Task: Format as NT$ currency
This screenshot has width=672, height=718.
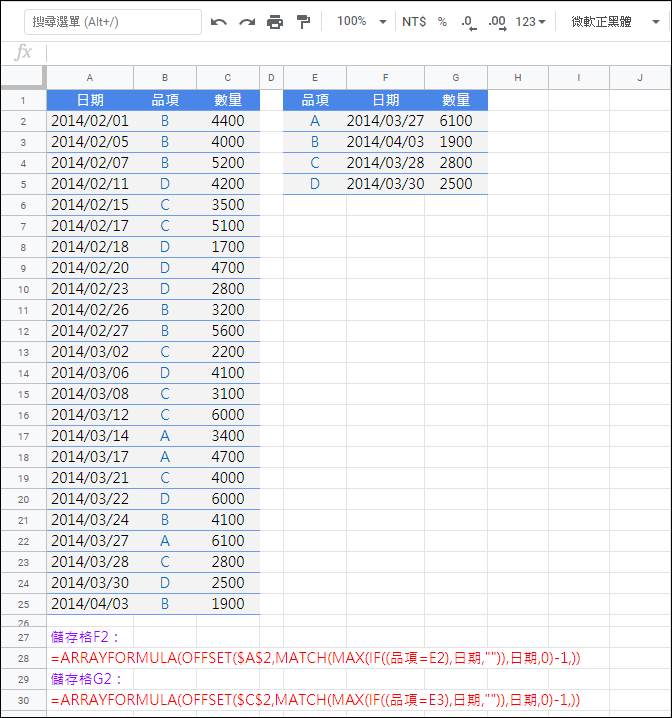Action: pos(414,22)
